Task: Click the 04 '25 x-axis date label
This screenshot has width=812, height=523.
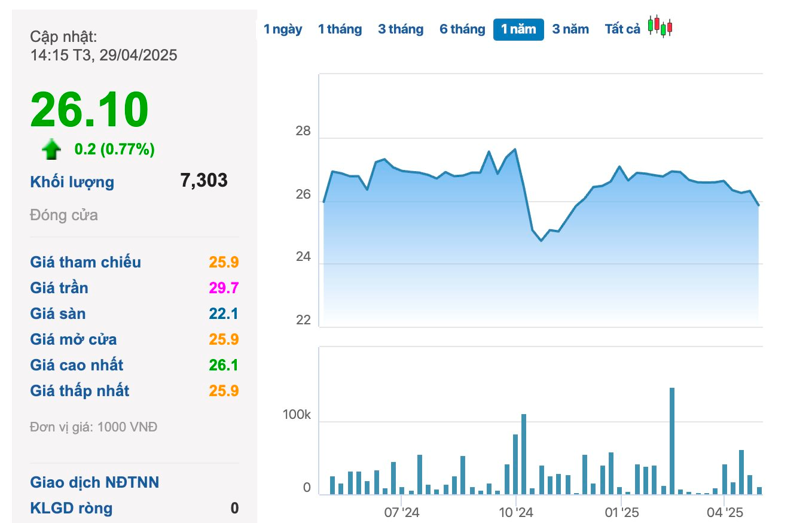Action: click(x=724, y=513)
